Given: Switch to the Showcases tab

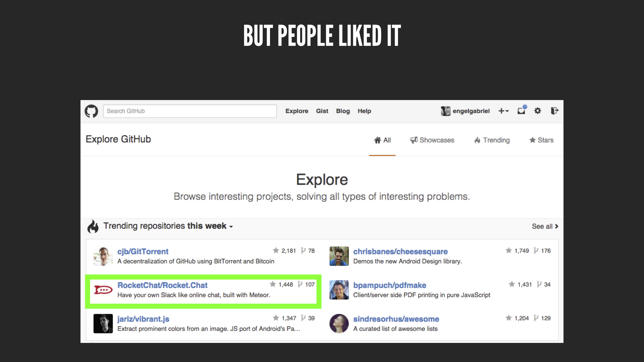Looking at the screenshot, I should [432, 140].
